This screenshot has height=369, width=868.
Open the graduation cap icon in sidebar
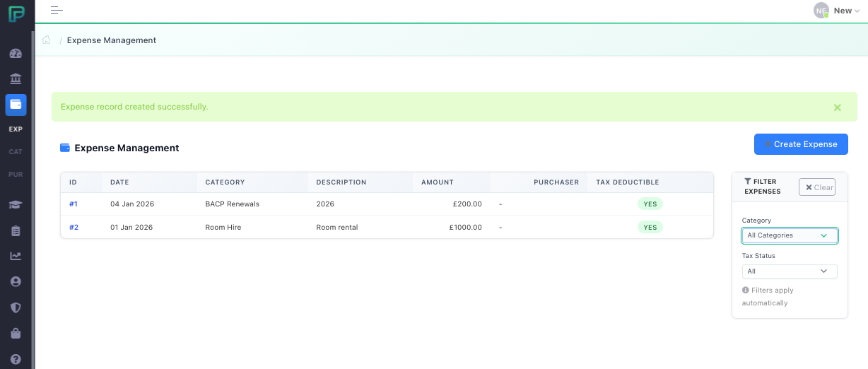(x=16, y=205)
